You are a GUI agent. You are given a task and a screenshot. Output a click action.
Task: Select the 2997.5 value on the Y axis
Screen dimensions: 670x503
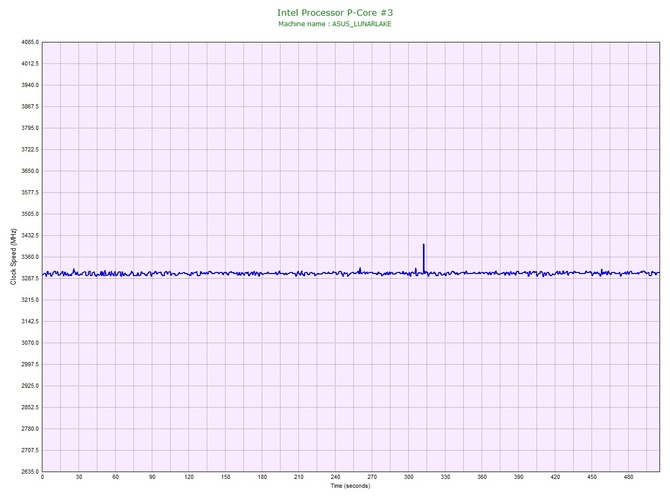click(30, 365)
